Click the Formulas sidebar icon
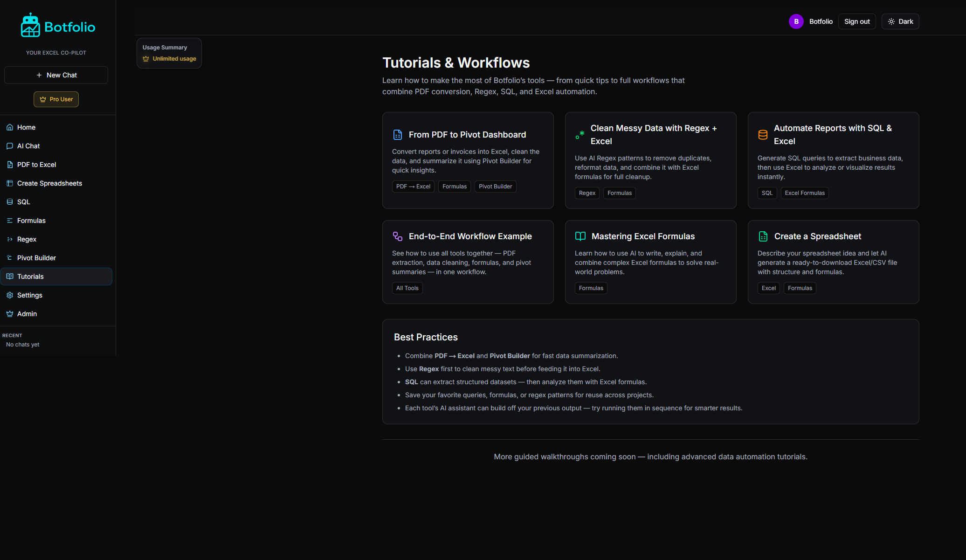Screen dimensions: 966x560 pos(10,220)
